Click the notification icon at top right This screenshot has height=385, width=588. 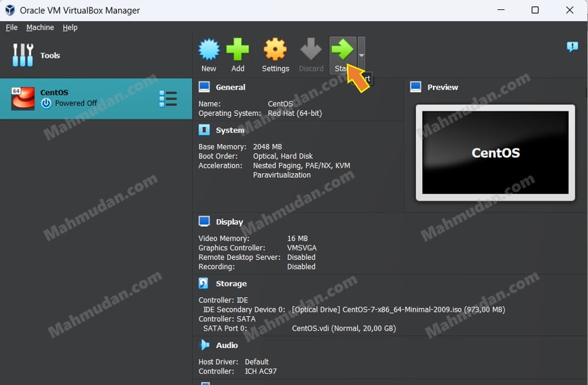(572, 47)
